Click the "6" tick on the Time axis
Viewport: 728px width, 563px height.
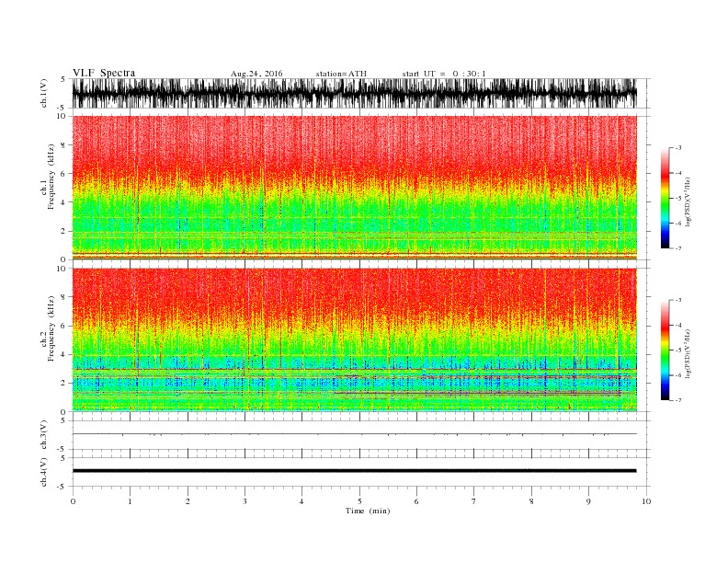[416, 501]
